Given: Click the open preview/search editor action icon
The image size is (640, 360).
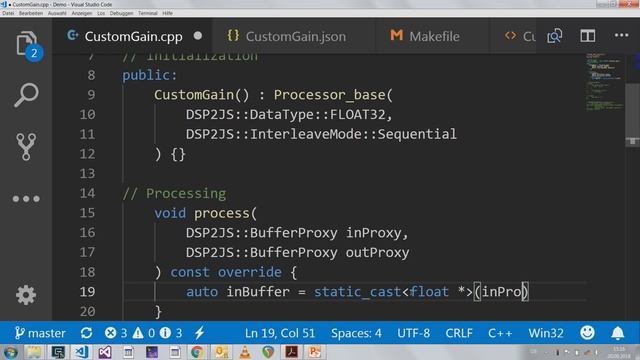Looking at the screenshot, I should pyautogui.click(x=554, y=36).
